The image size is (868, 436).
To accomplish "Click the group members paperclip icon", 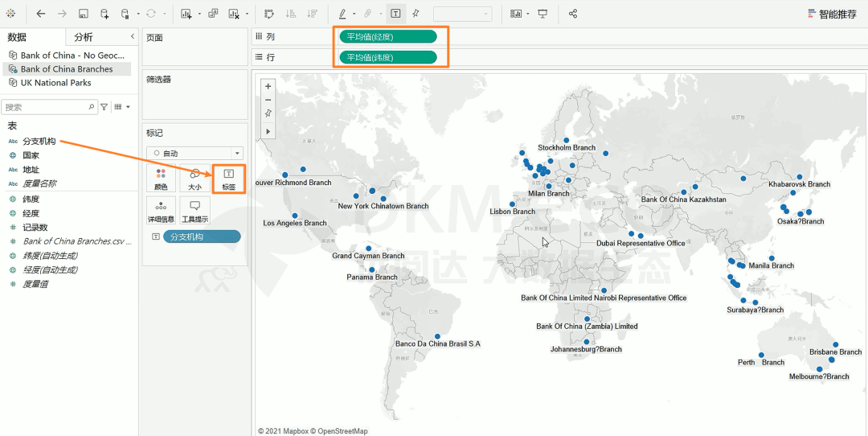I will point(368,14).
